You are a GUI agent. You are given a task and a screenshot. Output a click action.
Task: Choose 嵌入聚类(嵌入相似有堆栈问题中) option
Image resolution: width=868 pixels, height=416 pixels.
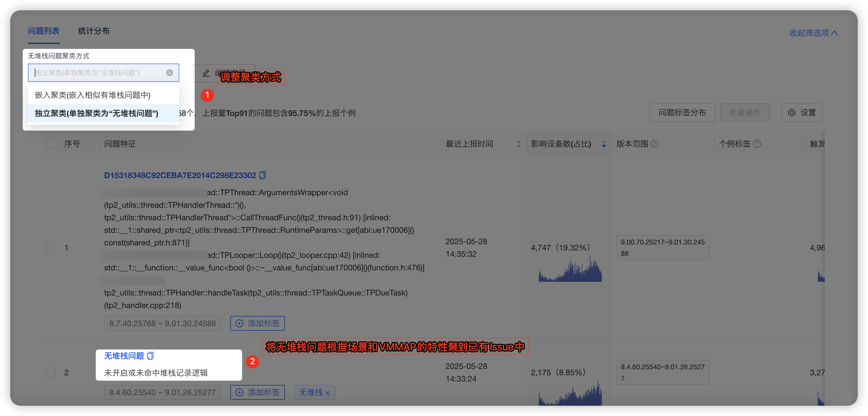[x=103, y=95]
